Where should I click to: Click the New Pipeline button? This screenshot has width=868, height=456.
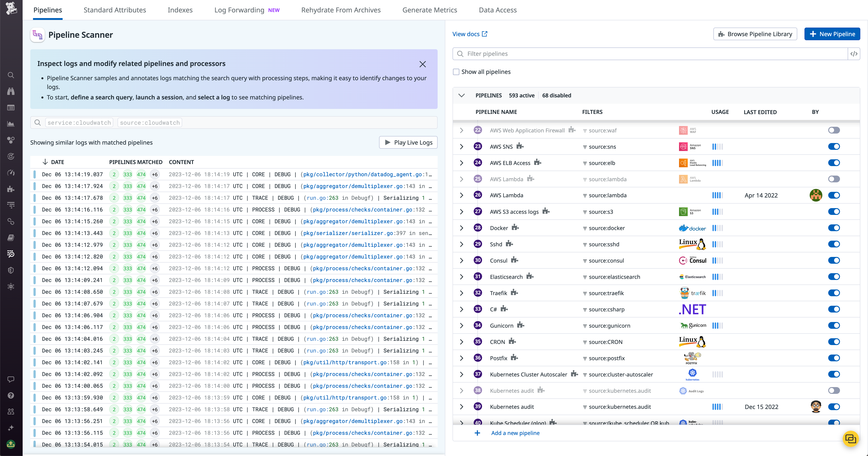coord(832,34)
